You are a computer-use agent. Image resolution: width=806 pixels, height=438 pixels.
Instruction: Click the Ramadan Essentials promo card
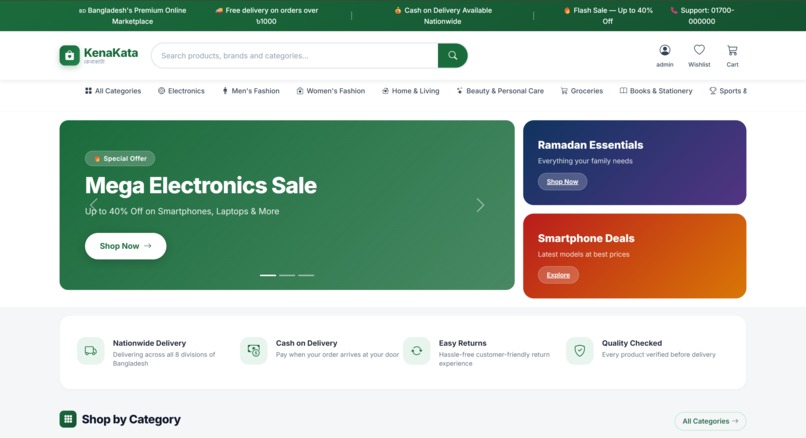(634, 162)
